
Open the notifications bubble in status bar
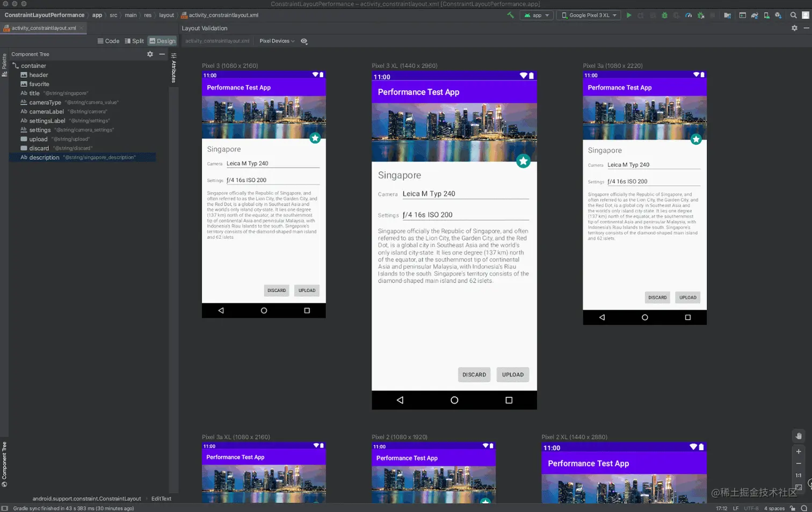(x=804, y=508)
